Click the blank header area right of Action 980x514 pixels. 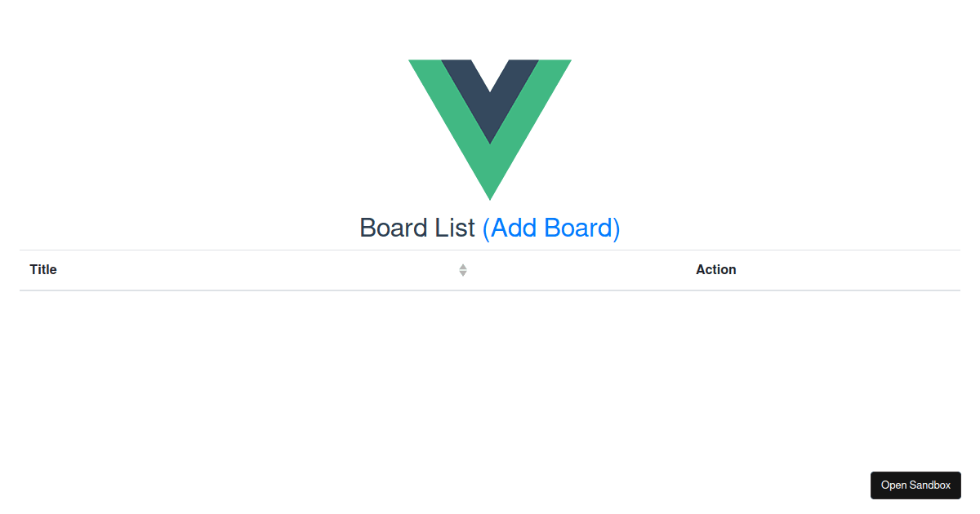tap(849, 270)
